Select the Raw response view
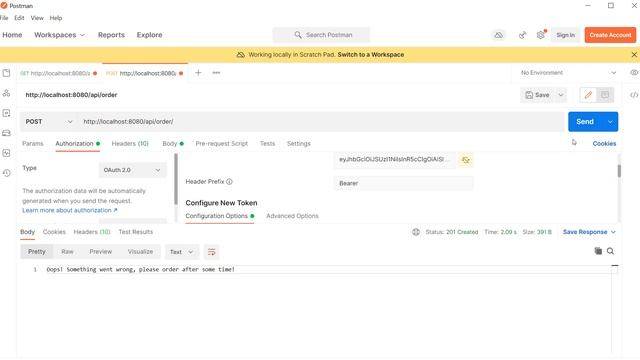Screen dimensions: 640x360 click(67, 252)
